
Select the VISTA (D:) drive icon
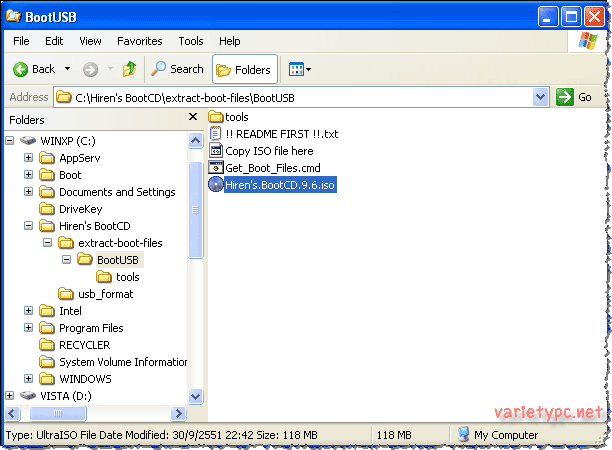(x=28, y=395)
